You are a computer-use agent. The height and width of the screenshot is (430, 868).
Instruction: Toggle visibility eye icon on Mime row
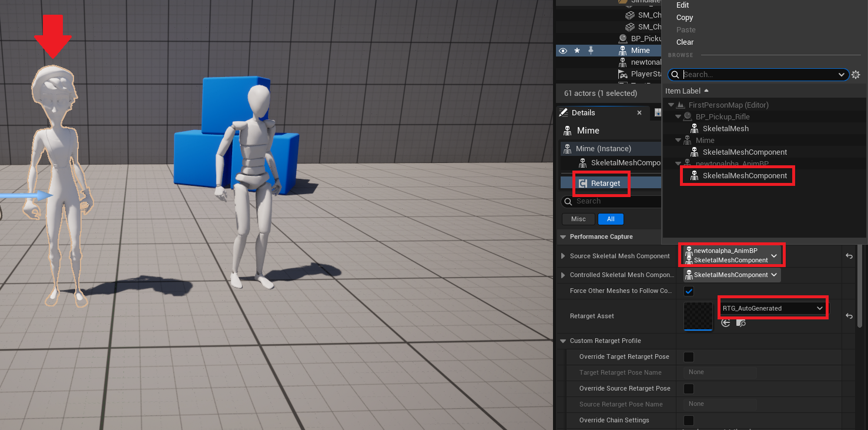coord(563,51)
